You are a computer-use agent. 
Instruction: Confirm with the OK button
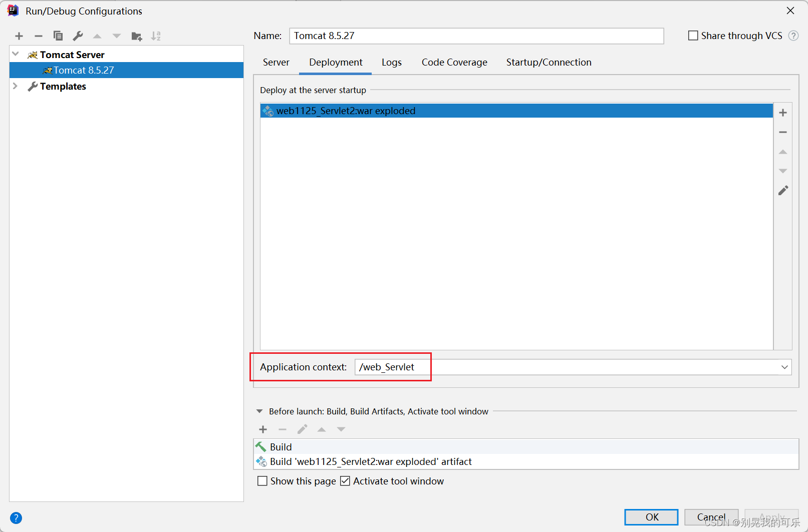pyautogui.click(x=651, y=517)
